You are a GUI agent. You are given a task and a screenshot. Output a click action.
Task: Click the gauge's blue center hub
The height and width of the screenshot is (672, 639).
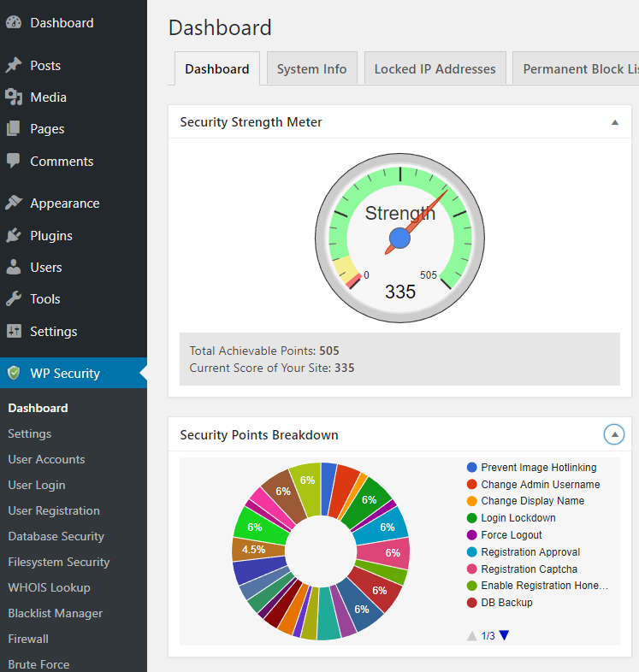(x=399, y=239)
